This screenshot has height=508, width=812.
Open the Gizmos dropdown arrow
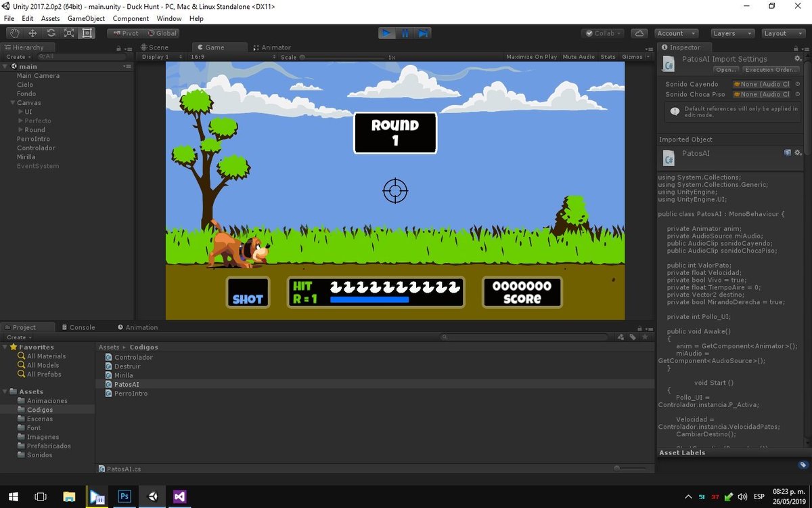point(649,57)
